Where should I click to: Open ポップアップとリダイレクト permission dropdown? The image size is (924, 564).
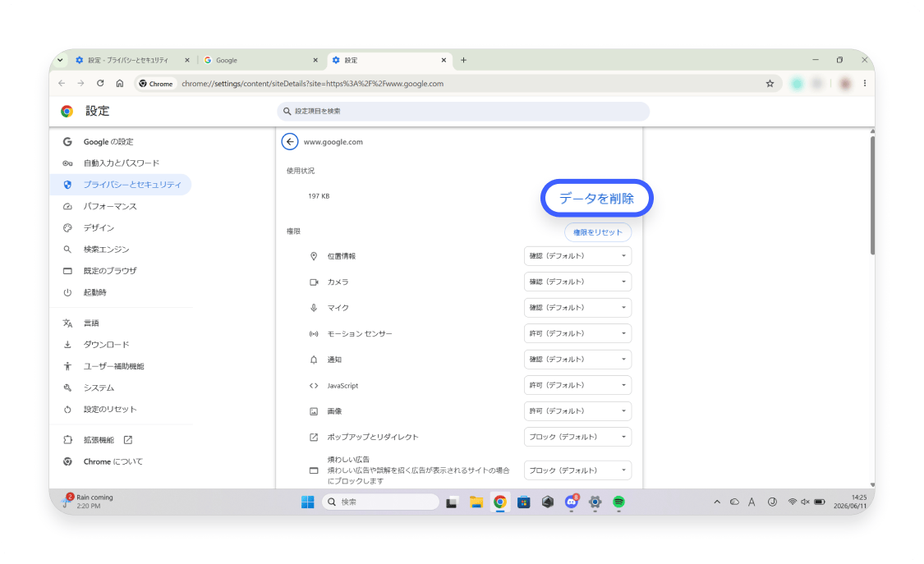(x=577, y=437)
